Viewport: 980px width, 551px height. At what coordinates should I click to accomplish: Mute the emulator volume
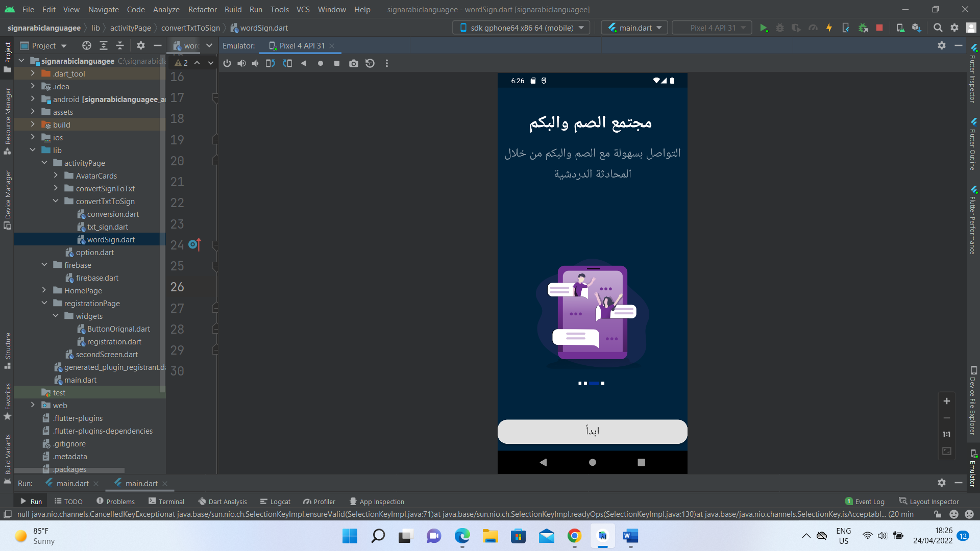coord(255,63)
